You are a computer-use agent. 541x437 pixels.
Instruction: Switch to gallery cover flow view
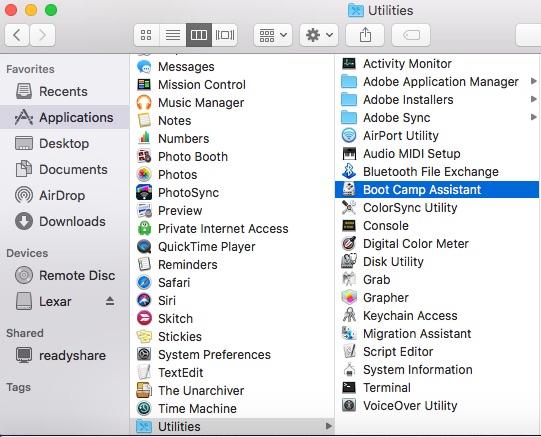tap(225, 35)
